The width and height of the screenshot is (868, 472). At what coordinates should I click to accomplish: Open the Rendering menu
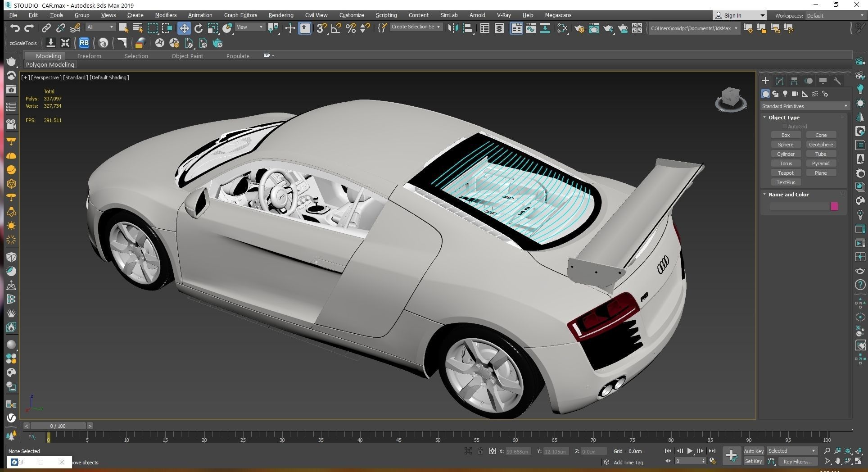tap(281, 15)
